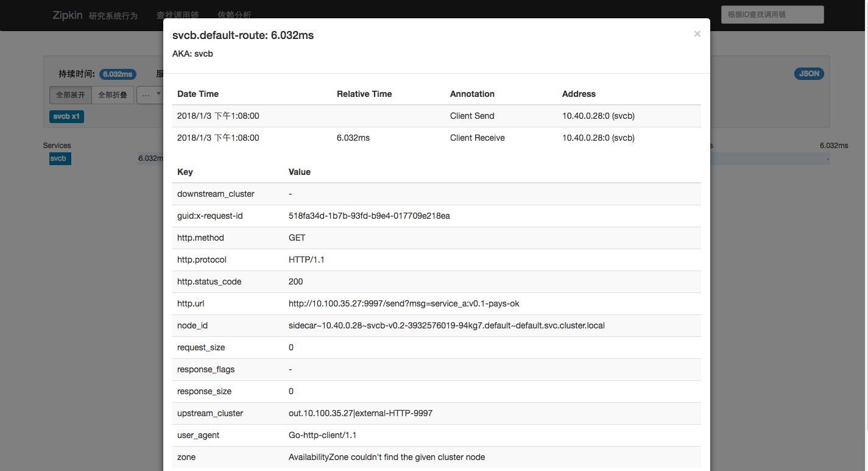
Task: Select the http.url value text
Action: [x=404, y=303]
